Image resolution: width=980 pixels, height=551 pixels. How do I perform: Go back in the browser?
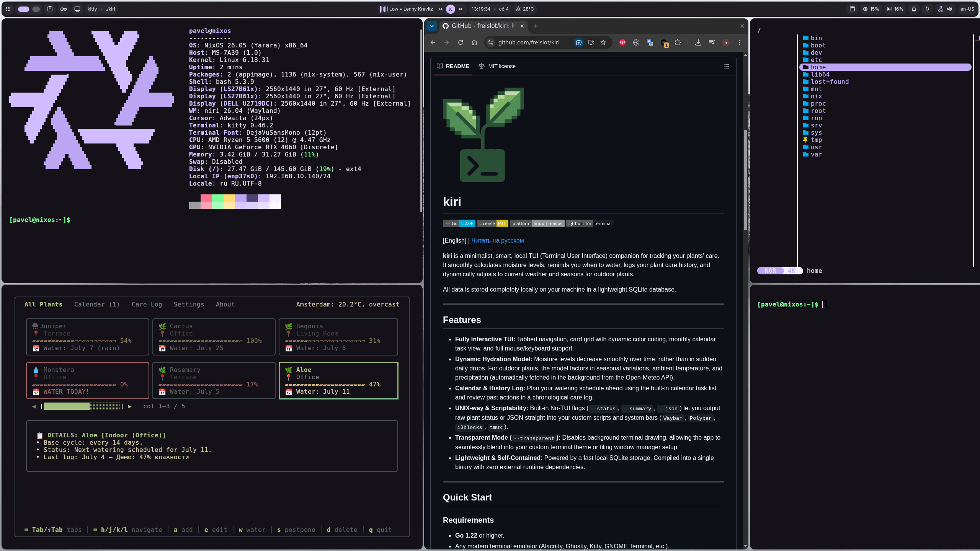pos(433,42)
